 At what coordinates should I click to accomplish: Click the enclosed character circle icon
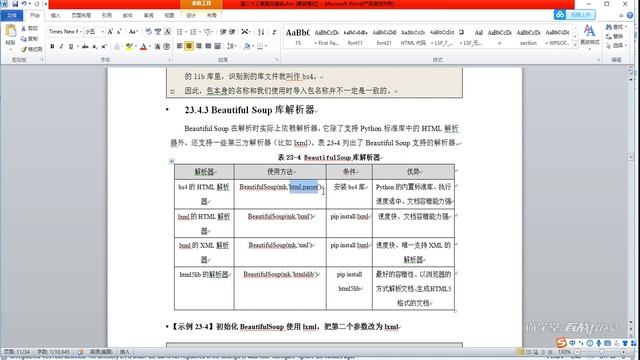coord(167,47)
